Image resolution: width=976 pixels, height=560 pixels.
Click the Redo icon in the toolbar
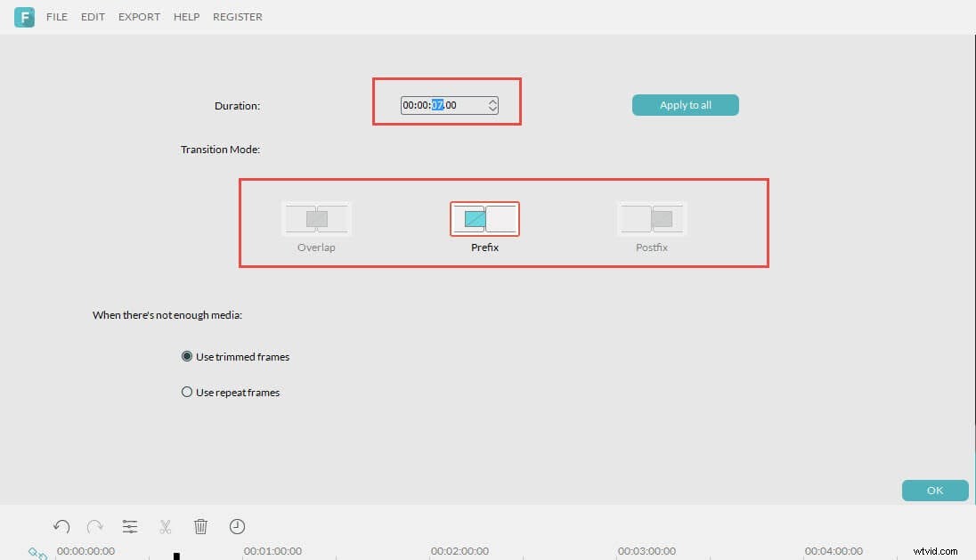click(x=95, y=526)
